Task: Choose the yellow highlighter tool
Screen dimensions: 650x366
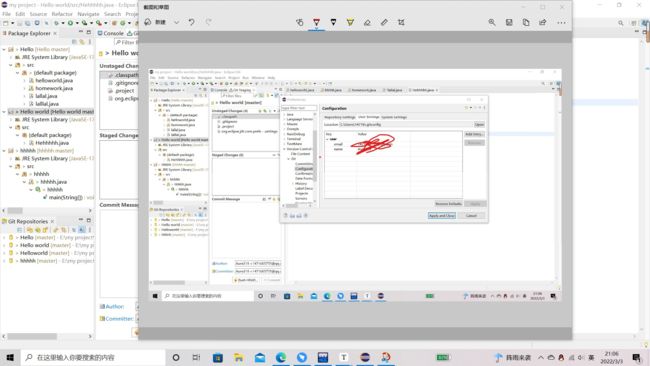Action: pyautogui.click(x=350, y=22)
